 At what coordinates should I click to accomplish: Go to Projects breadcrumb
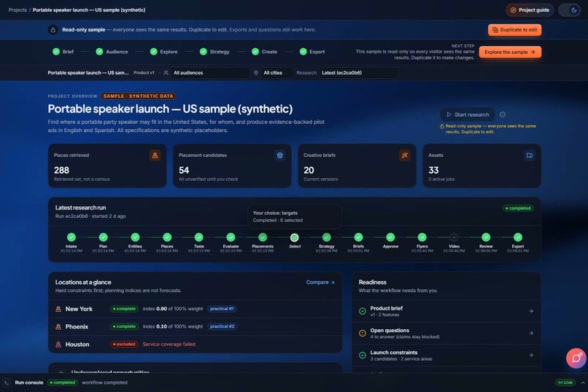click(18, 10)
